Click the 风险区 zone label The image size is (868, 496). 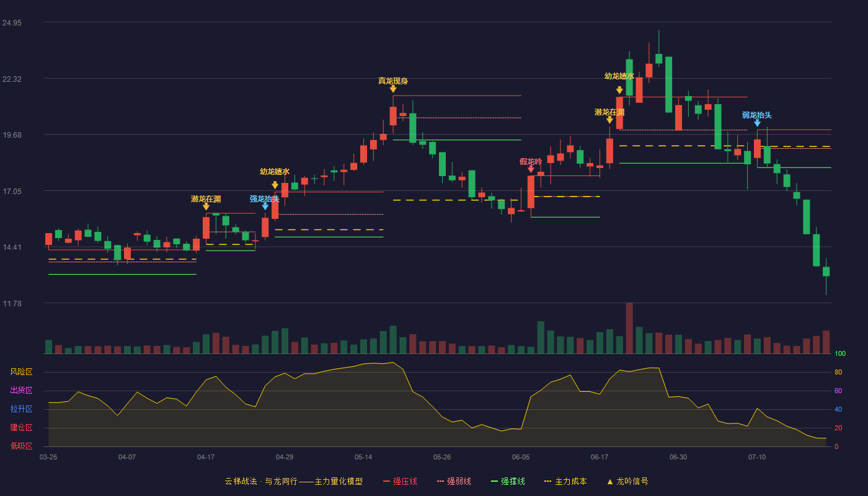(21, 372)
